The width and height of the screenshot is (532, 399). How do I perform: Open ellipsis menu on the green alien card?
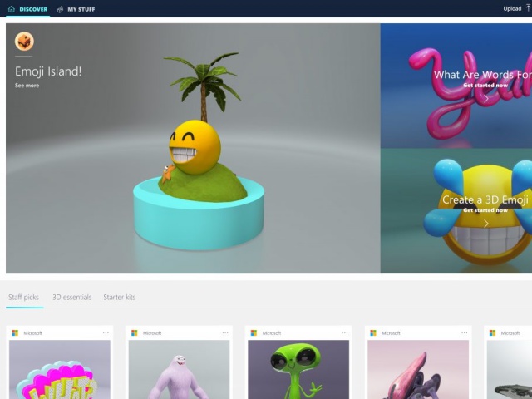click(x=345, y=333)
